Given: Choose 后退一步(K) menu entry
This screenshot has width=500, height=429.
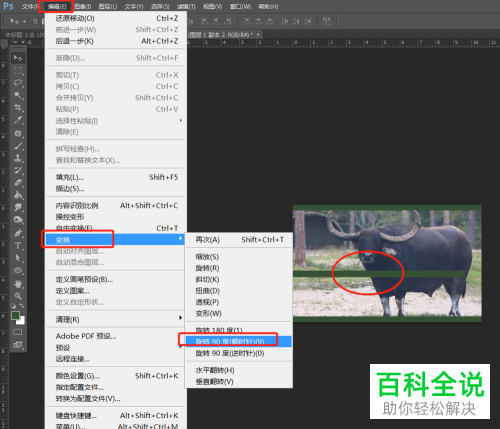Looking at the screenshot, I should pyautogui.click(x=116, y=41).
